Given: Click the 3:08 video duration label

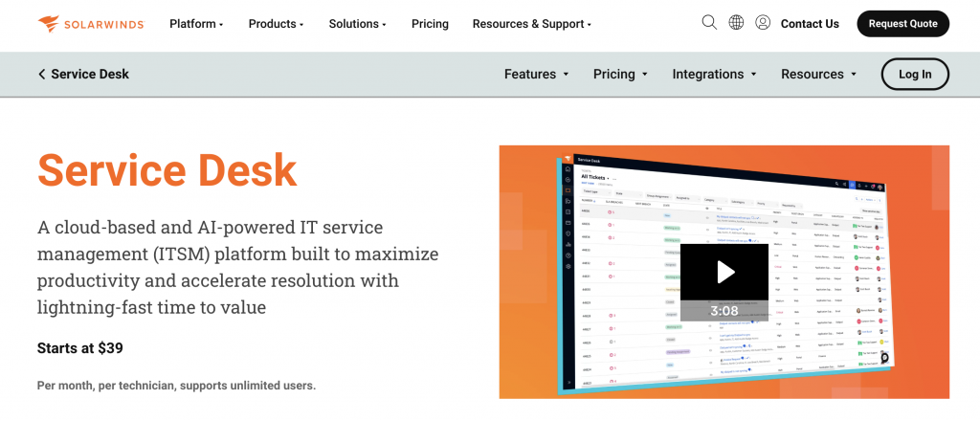Looking at the screenshot, I should 724,311.
